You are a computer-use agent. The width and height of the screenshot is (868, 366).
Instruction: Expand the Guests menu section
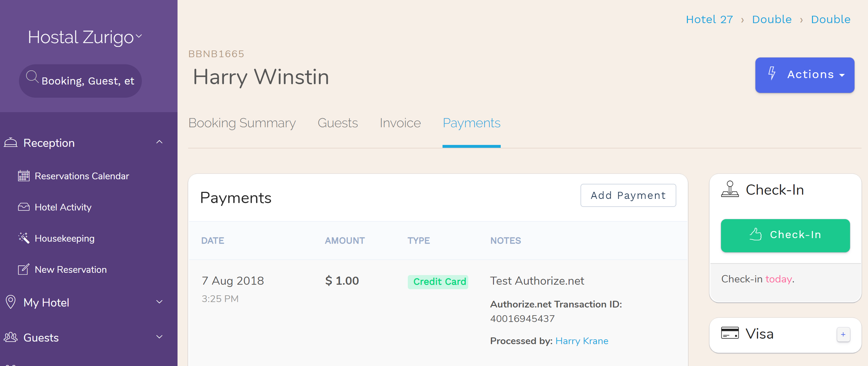[x=160, y=337]
